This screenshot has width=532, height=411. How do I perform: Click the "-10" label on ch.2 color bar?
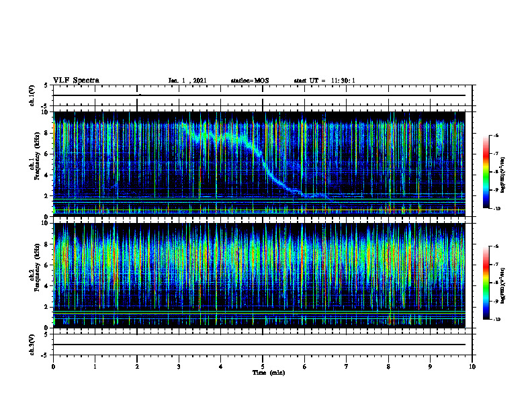point(496,320)
